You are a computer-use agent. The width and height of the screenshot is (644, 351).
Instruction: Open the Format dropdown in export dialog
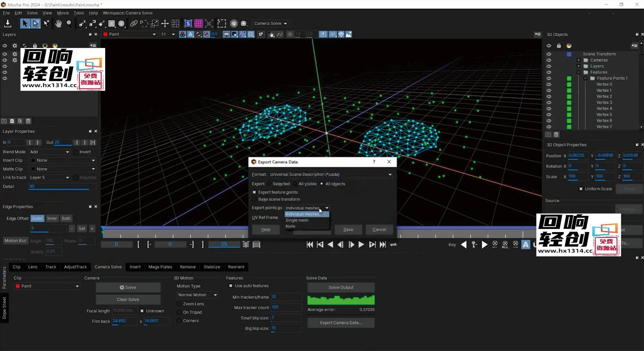(x=331, y=175)
